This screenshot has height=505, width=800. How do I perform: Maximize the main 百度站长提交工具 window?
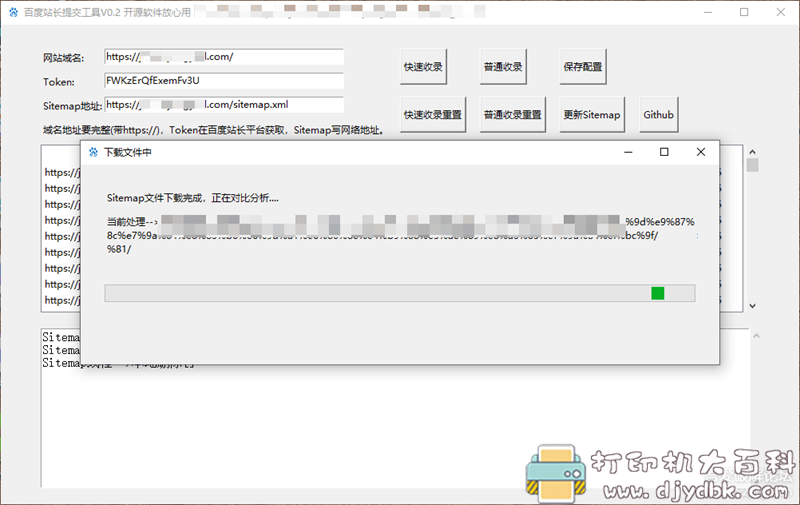pyautogui.click(x=744, y=12)
